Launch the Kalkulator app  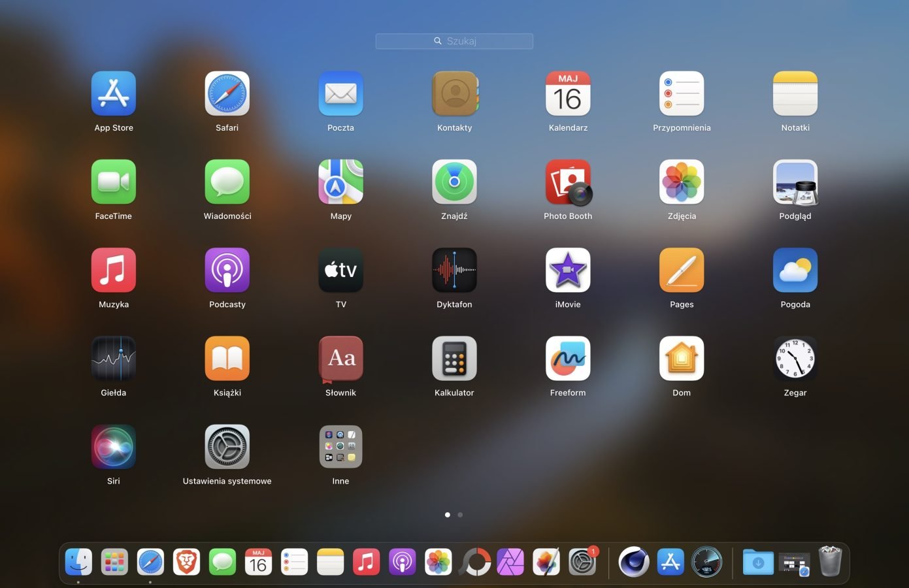pos(455,358)
